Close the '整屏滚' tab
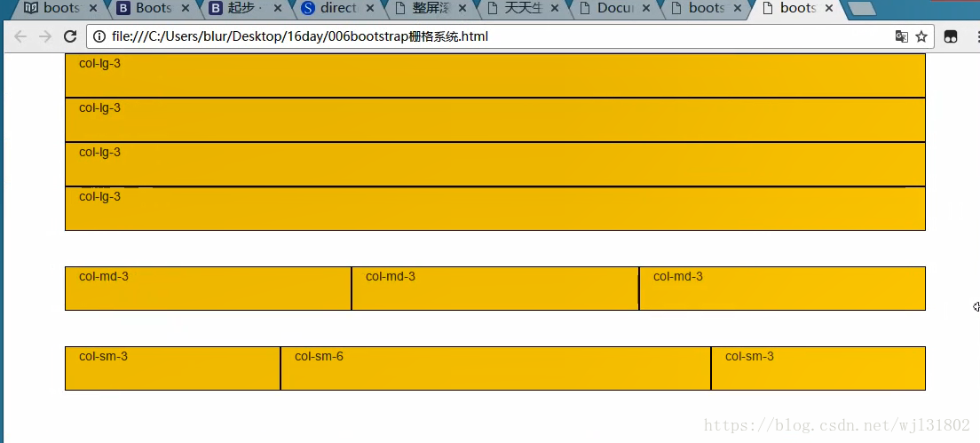Viewport: 980px width, 443px height. (462, 8)
